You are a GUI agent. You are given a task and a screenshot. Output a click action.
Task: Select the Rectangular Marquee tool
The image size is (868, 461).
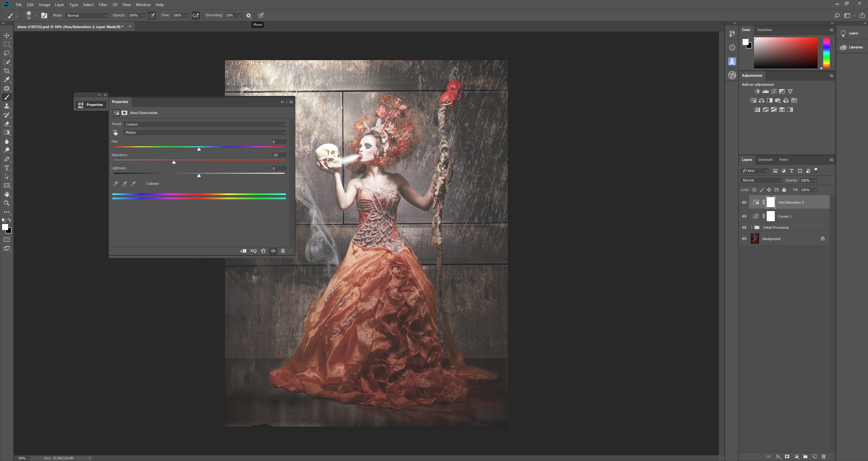pyautogui.click(x=7, y=44)
